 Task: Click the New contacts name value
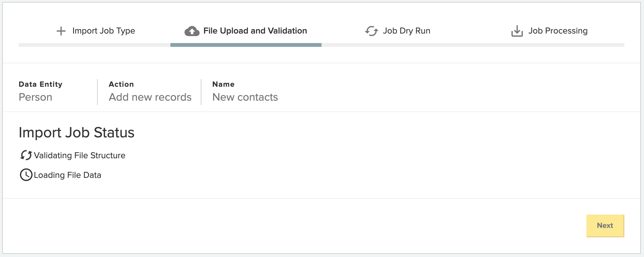[245, 97]
